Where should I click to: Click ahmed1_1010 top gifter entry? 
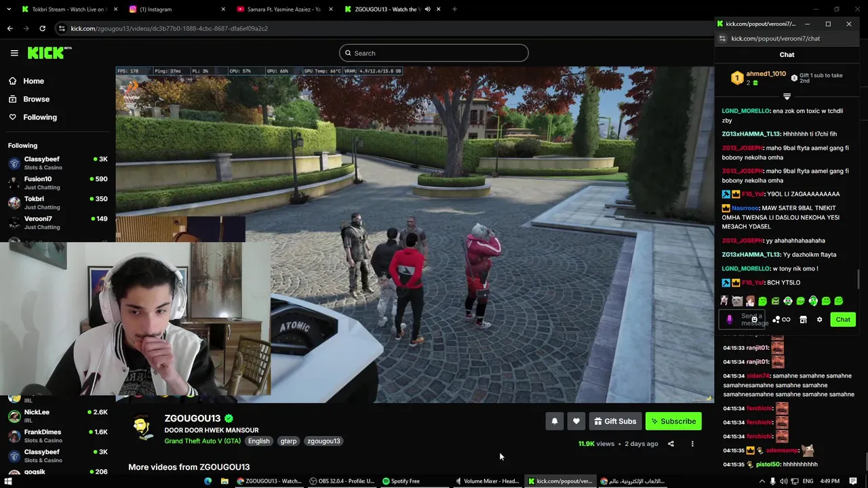(x=758, y=78)
